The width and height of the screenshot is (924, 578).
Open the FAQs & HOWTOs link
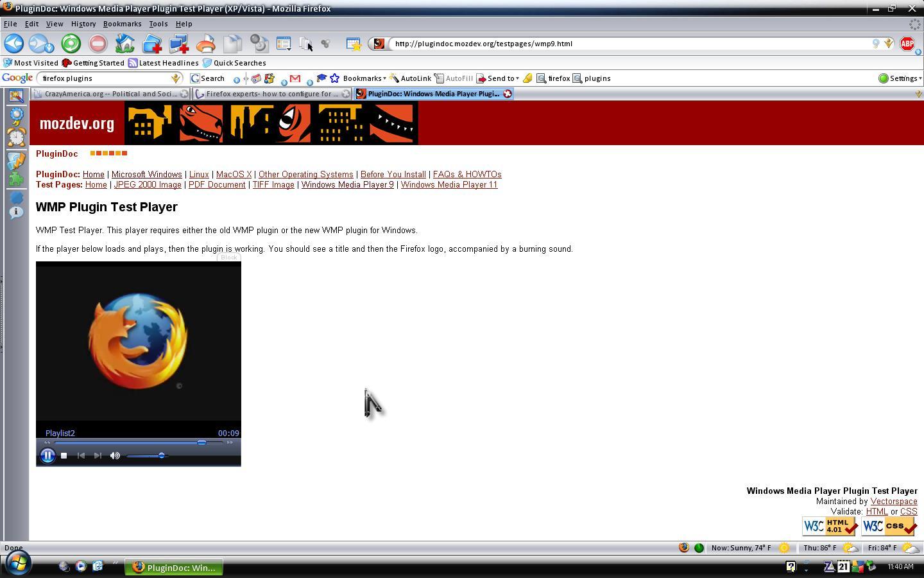point(467,174)
